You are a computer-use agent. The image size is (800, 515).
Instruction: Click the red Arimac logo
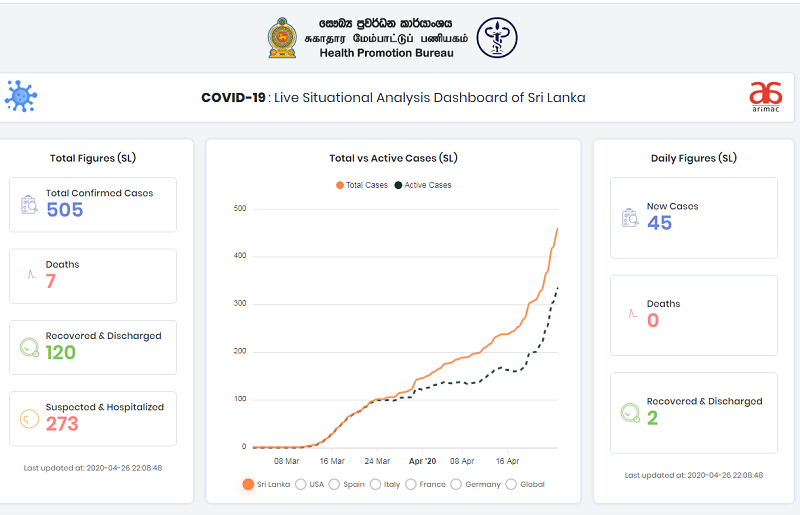click(x=765, y=97)
